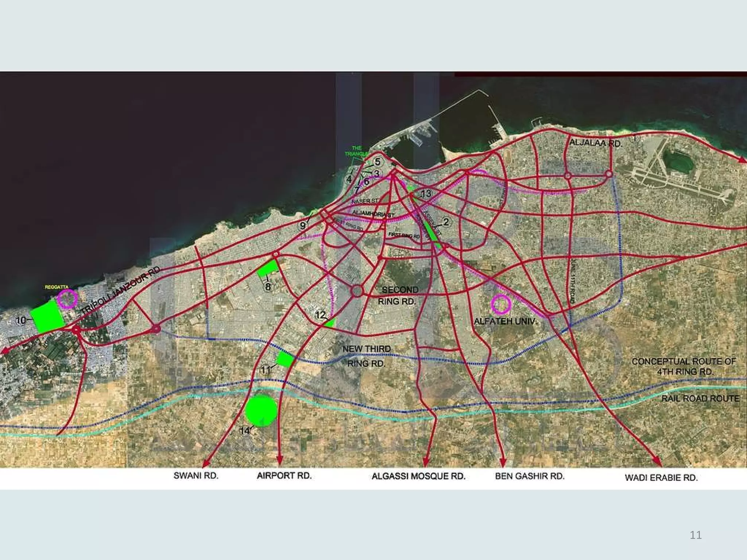Click the magenta Alfateh Univ. circle marker

click(x=501, y=304)
